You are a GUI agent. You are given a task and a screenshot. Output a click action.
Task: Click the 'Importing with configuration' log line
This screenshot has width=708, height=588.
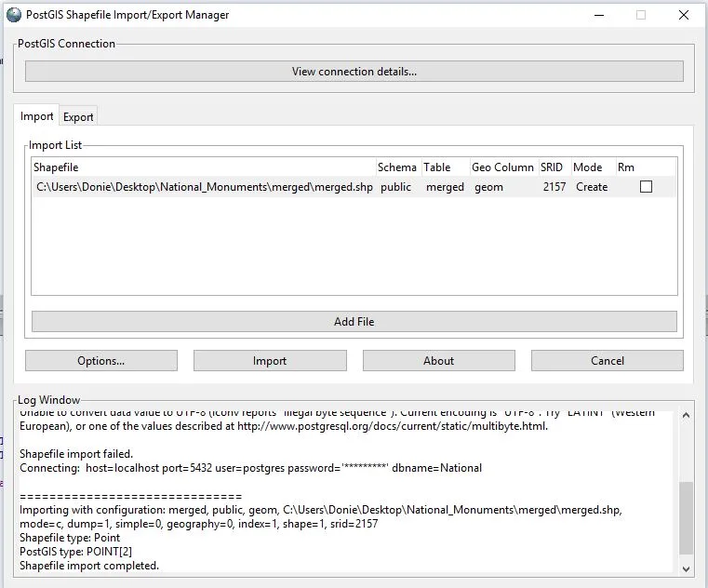(321, 510)
